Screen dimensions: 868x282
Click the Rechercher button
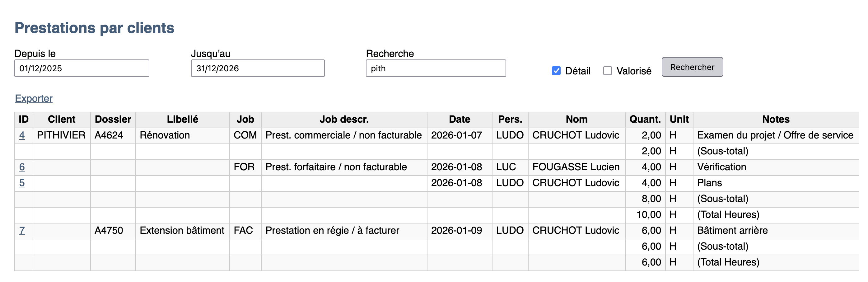click(x=692, y=67)
